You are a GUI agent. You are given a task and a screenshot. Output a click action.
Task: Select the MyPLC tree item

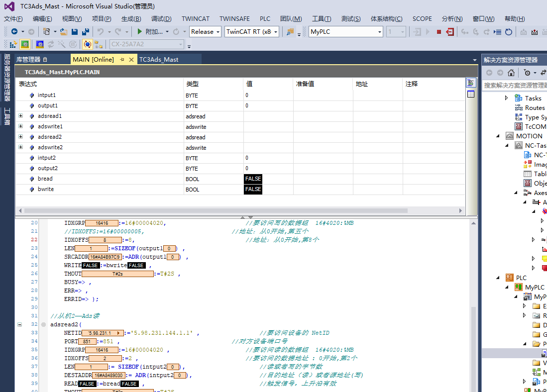535,287
